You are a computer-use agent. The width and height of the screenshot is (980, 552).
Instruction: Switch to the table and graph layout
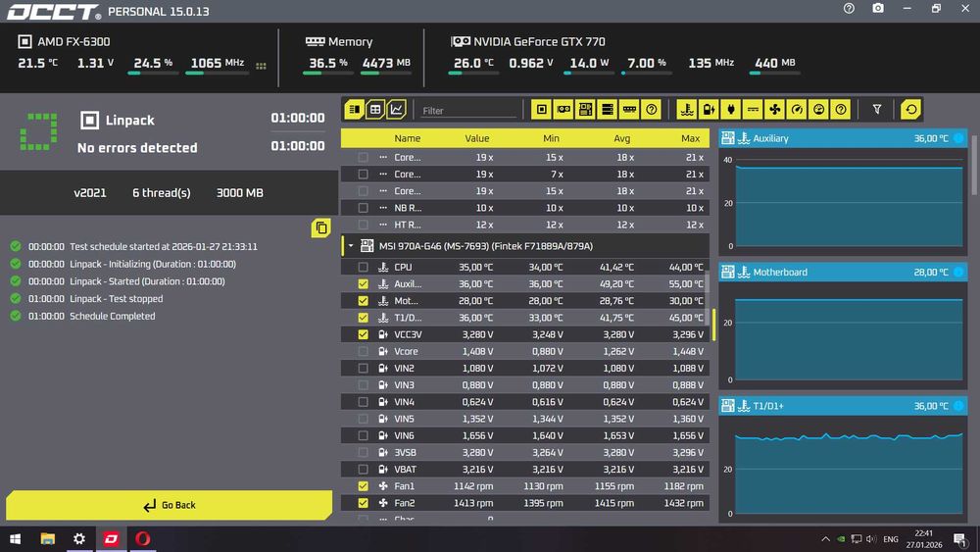coord(375,110)
